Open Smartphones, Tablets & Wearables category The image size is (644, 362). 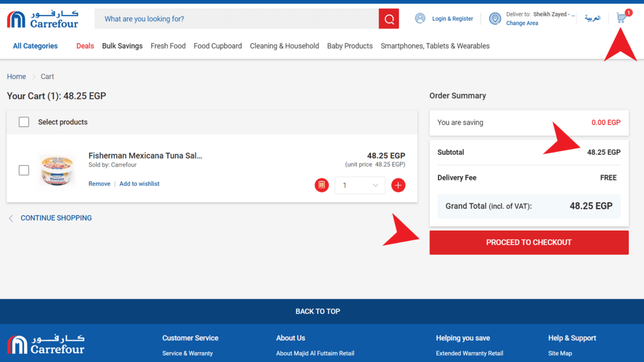tap(435, 46)
